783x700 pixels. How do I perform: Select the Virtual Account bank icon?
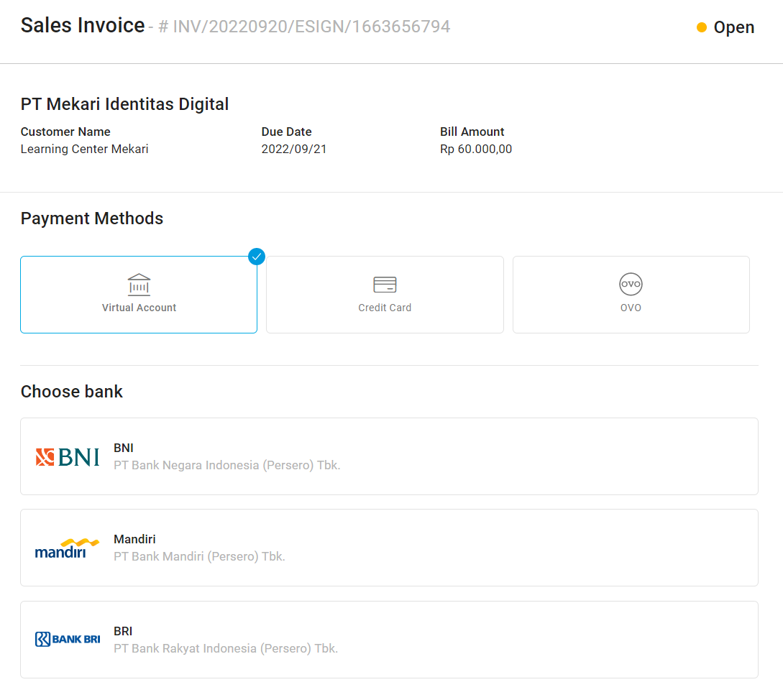pyautogui.click(x=139, y=285)
